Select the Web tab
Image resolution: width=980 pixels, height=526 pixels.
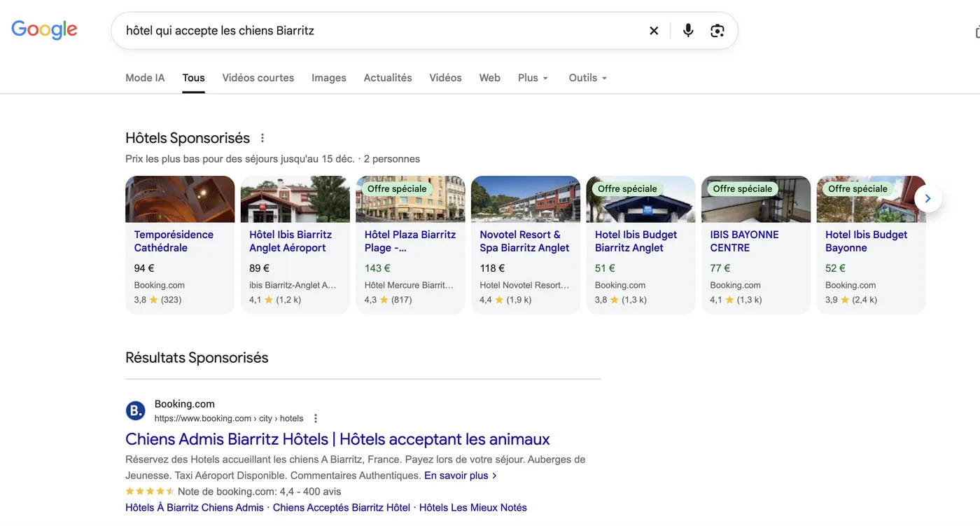pos(490,78)
